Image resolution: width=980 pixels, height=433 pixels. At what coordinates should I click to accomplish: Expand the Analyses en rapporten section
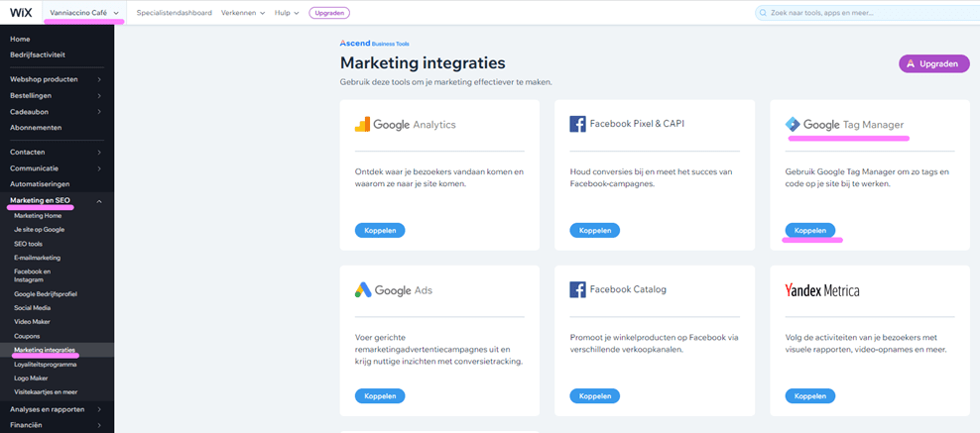pyautogui.click(x=99, y=409)
